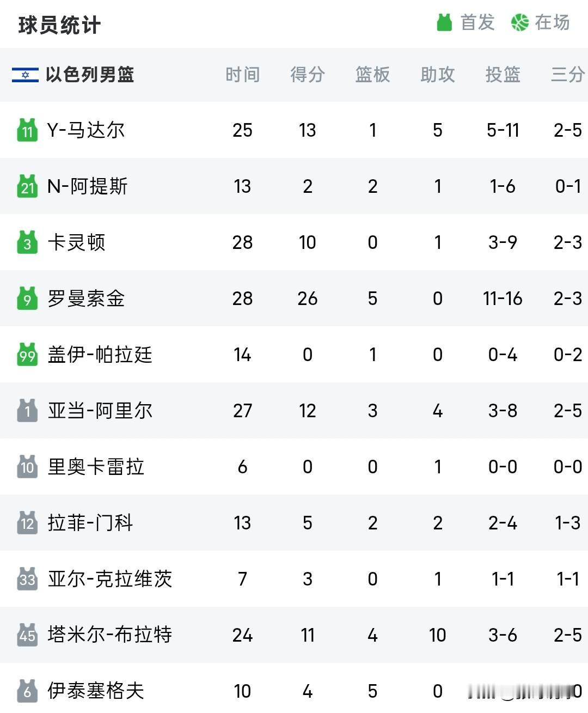This screenshot has height=713, width=588.
Task: Tap the green starter jersey legend icon
Action: [445, 22]
